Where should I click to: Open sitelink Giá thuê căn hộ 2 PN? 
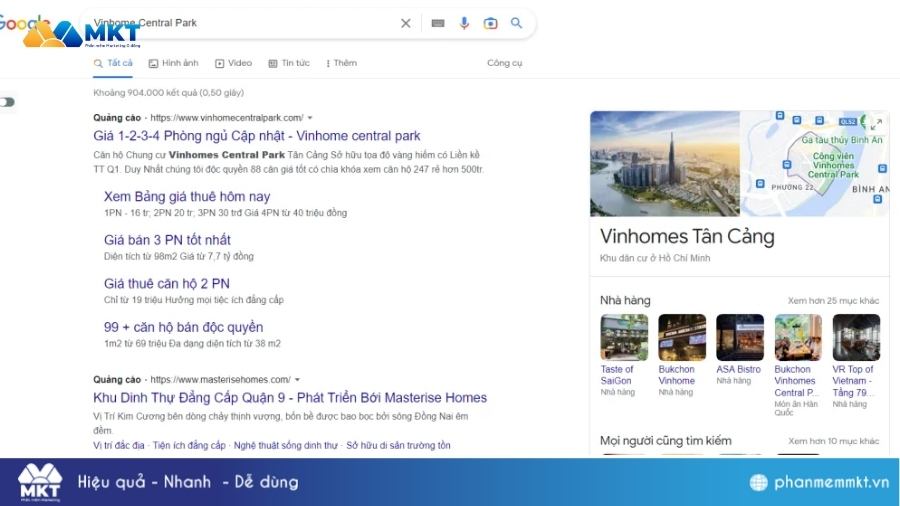click(166, 283)
